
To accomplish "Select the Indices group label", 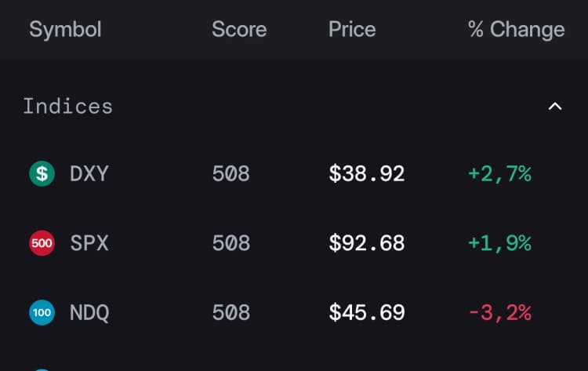I will point(68,107).
